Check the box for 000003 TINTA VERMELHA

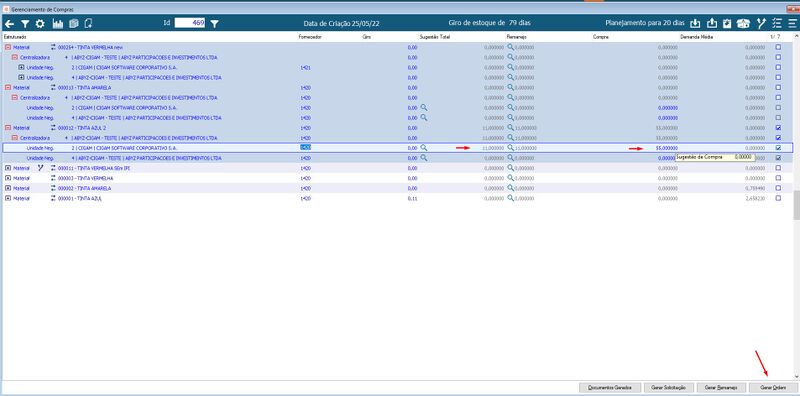[778, 178]
